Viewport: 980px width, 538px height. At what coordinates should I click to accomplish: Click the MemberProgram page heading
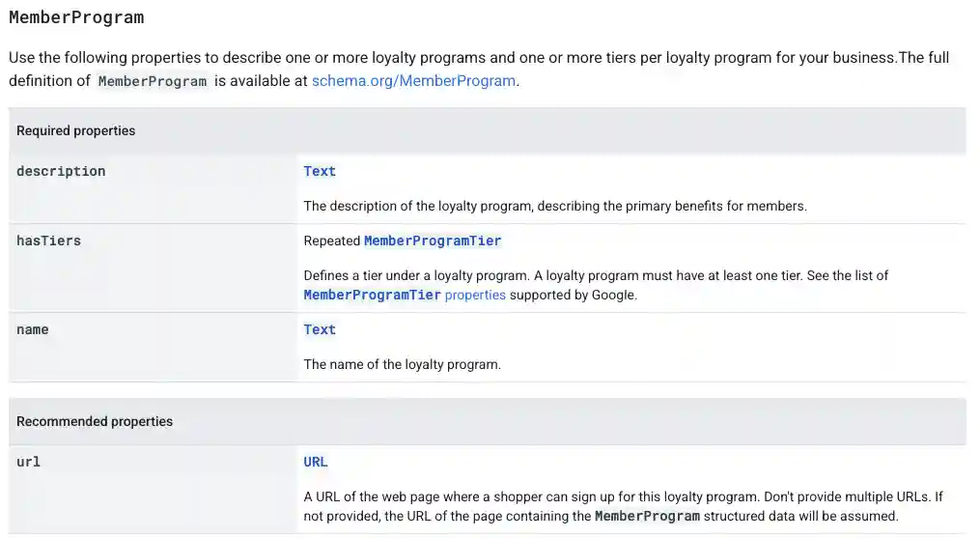pos(76,17)
